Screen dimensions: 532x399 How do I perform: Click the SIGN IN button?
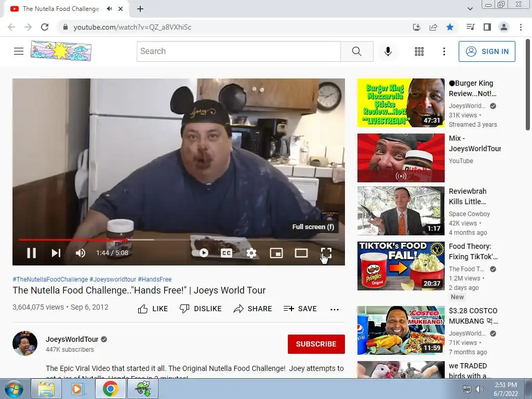pos(487,51)
